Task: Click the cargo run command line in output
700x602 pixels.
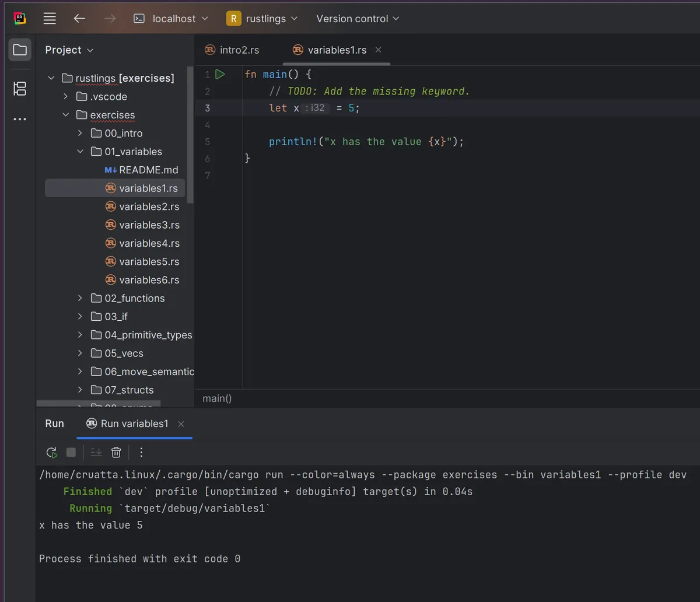Action: click(363, 475)
